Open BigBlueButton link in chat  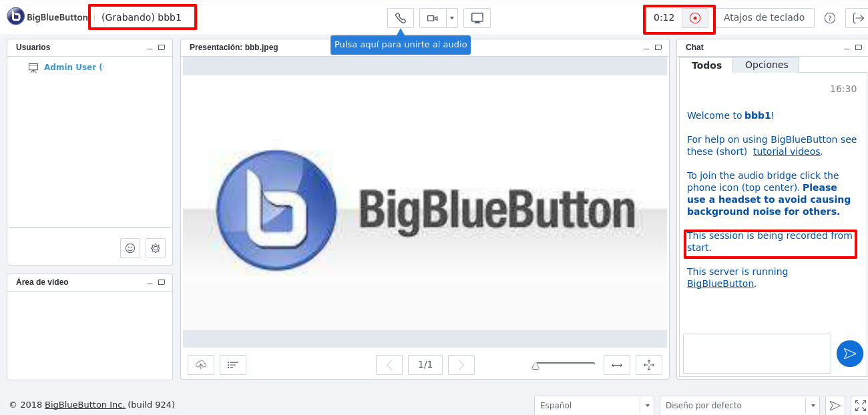pyautogui.click(x=720, y=284)
